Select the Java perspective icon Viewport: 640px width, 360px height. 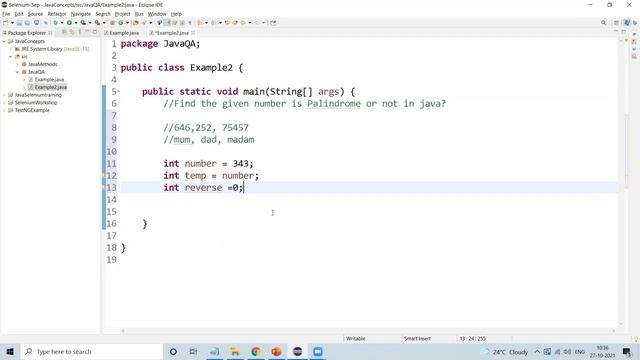tap(627, 23)
